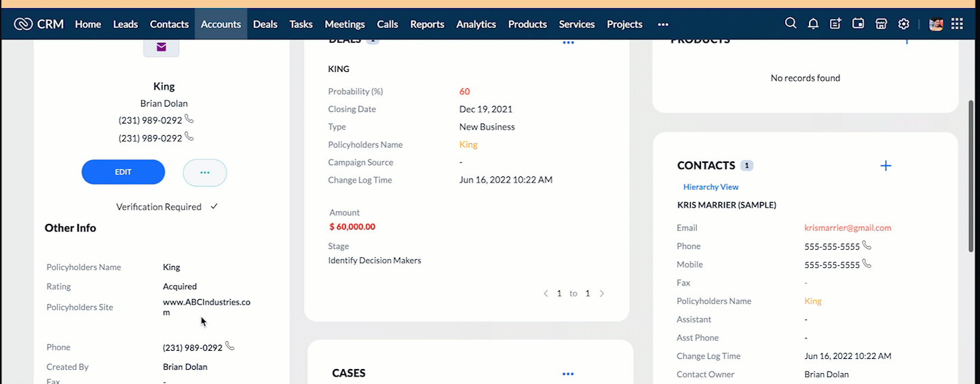980x384 pixels.
Task: Open the calendar icon in header
Action: coord(859,24)
